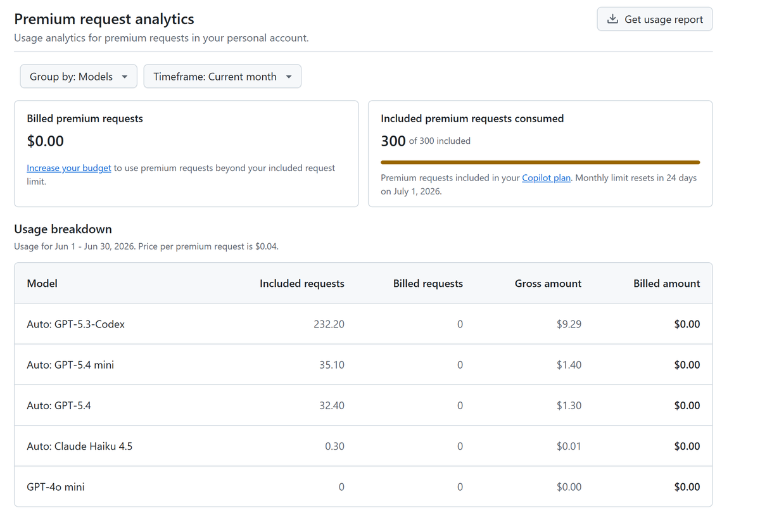Click the Model column header
The height and width of the screenshot is (532, 760).
[x=42, y=283]
